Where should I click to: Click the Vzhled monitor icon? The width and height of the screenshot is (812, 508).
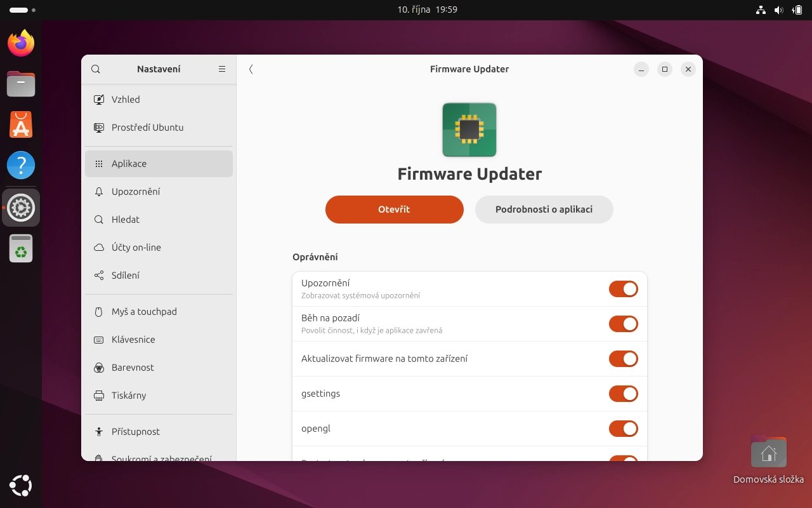pos(99,100)
